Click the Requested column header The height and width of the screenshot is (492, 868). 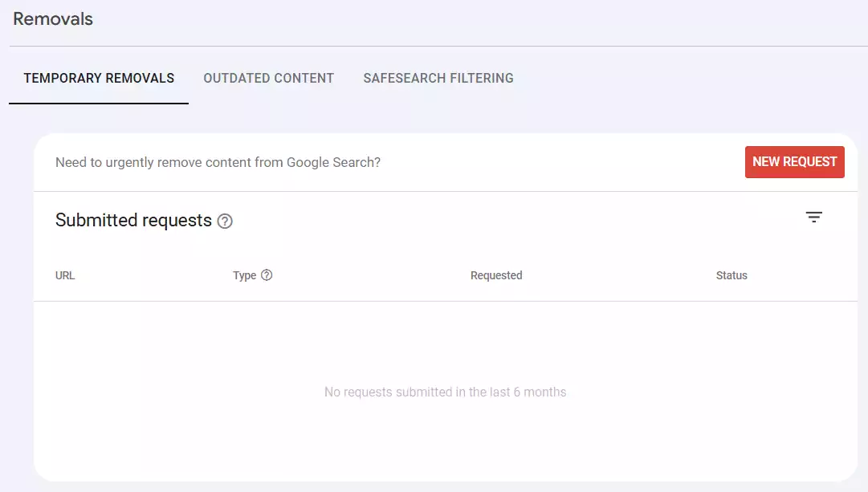click(496, 274)
